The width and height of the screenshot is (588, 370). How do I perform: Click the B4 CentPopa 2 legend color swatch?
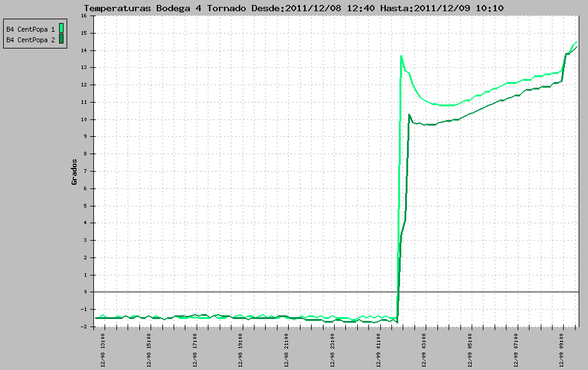(61, 39)
